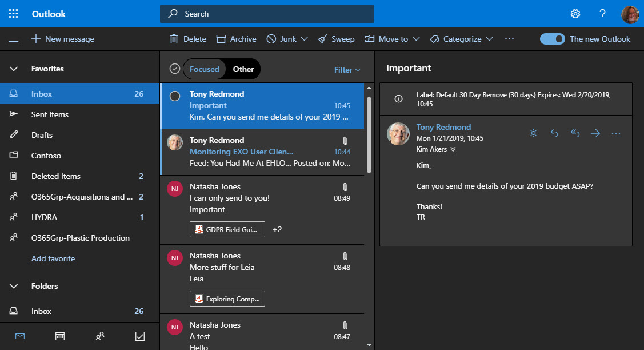The image size is (644, 350).
Task: Switch to Tasks module icon
Action: coord(139,336)
